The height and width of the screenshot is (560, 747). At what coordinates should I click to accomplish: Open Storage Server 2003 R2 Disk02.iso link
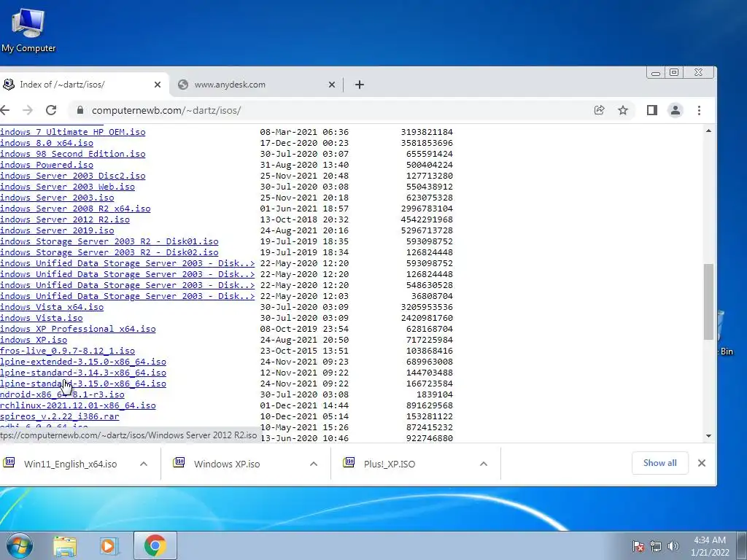109,252
